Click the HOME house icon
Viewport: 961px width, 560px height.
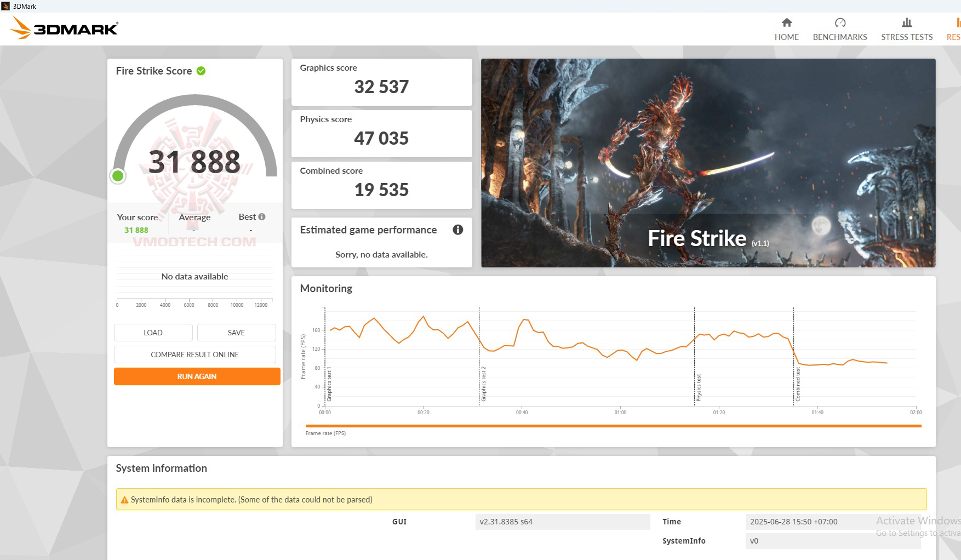click(786, 23)
